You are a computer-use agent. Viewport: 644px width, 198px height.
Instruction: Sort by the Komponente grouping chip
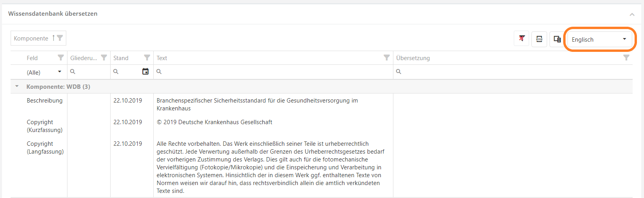(31, 38)
